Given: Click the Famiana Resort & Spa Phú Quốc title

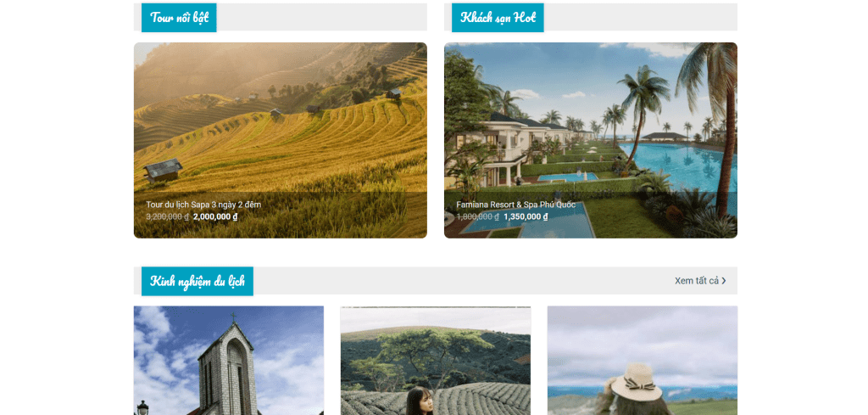Looking at the screenshot, I should pyautogui.click(x=516, y=205).
